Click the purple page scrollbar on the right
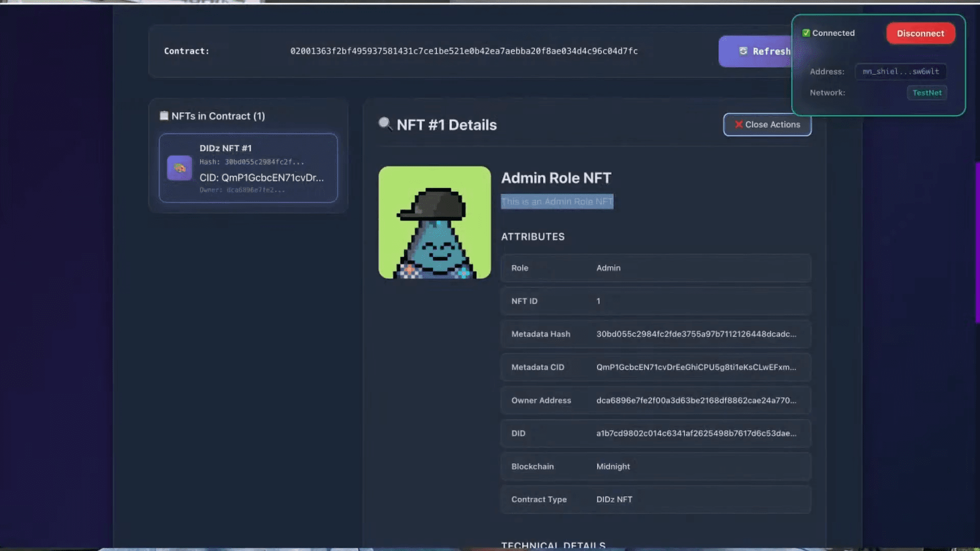980x551 pixels. click(977, 242)
